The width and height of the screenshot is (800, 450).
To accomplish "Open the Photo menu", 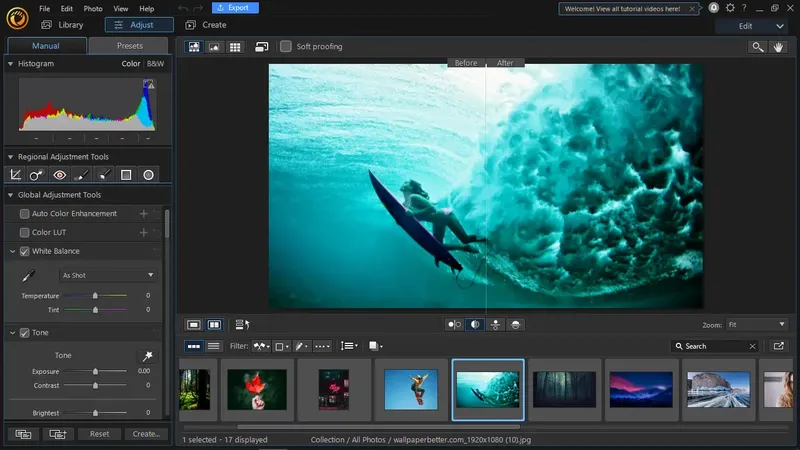I will [92, 8].
